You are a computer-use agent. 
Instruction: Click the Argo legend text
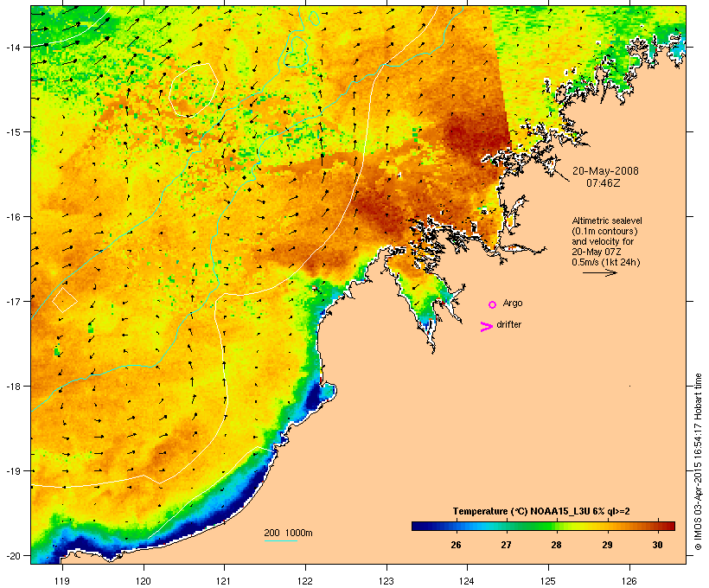coord(513,303)
